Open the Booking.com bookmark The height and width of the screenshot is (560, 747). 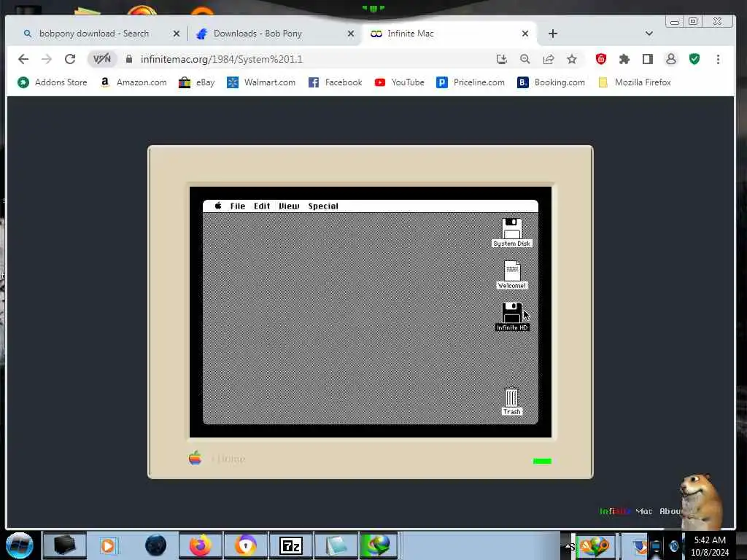coord(551,82)
